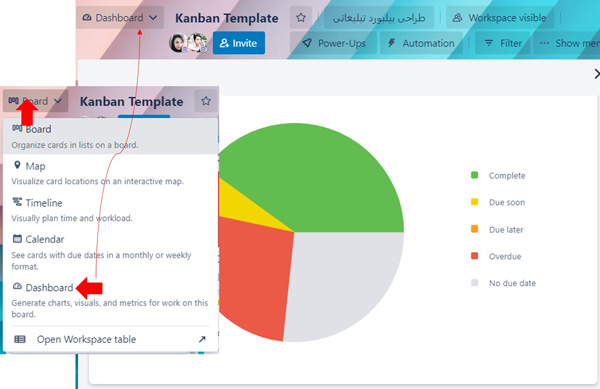Open Power-Ups
Screen dimensions: 600x389
[334, 43]
